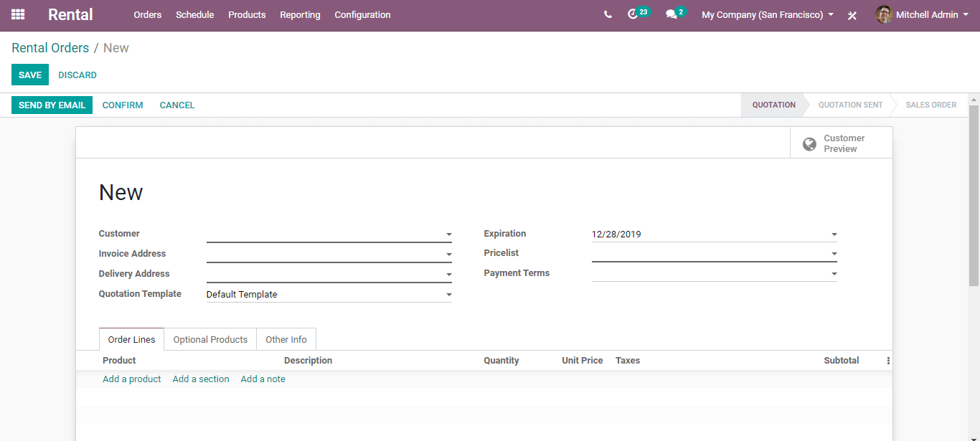The height and width of the screenshot is (441, 980).
Task: Select the QUOTATION SENT status stage
Action: [x=850, y=105]
